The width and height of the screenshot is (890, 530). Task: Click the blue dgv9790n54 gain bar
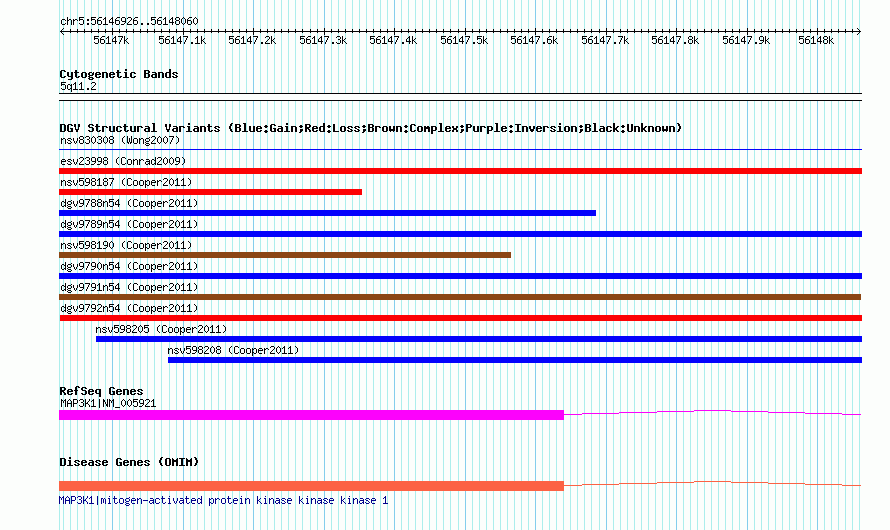pyautogui.click(x=460, y=276)
